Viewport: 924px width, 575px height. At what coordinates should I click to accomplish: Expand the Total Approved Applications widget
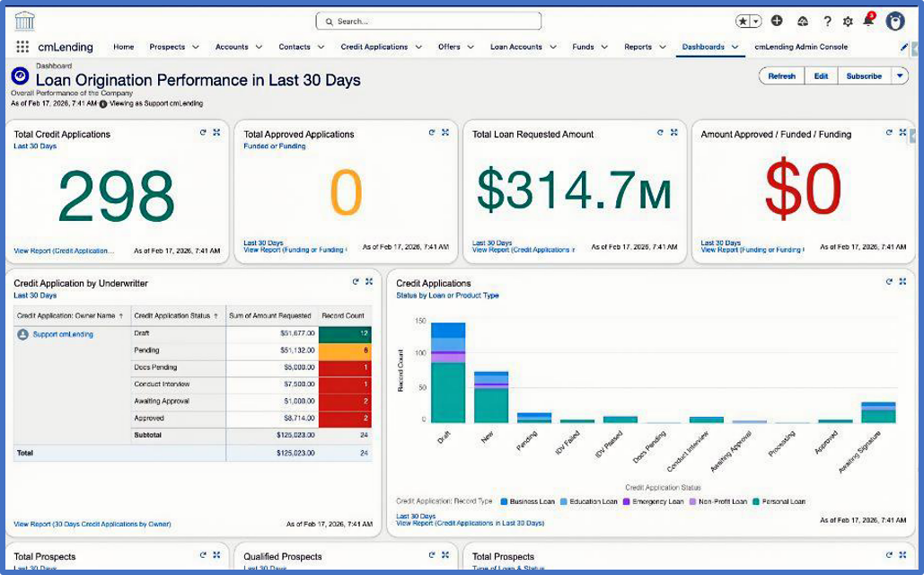click(x=444, y=133)
